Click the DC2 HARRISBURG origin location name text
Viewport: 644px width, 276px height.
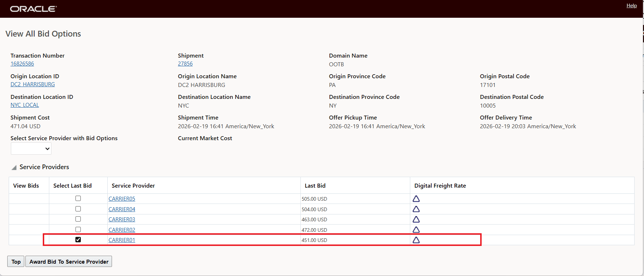coord(201,85)
